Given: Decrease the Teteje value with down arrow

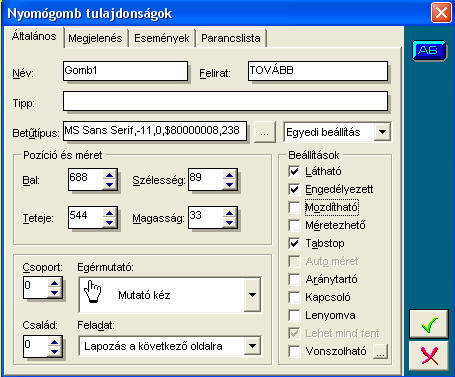Looking at the screenshot, I should [x=110, y=223].
